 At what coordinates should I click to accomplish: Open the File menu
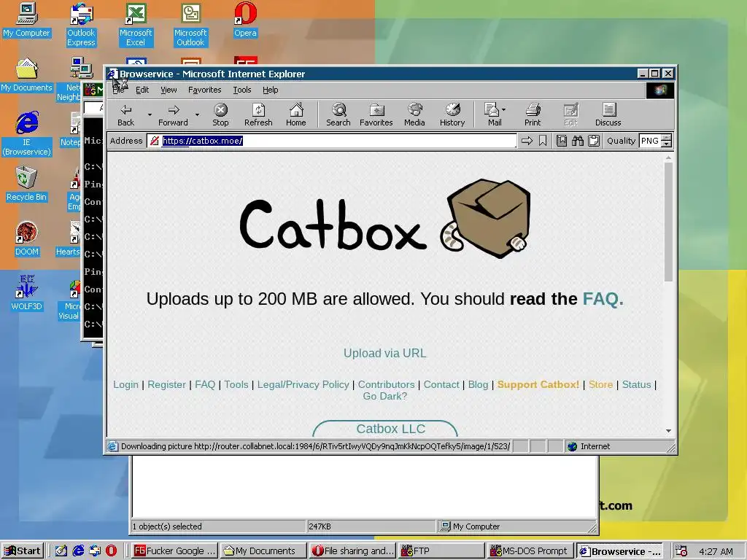(x=118, y=90)
